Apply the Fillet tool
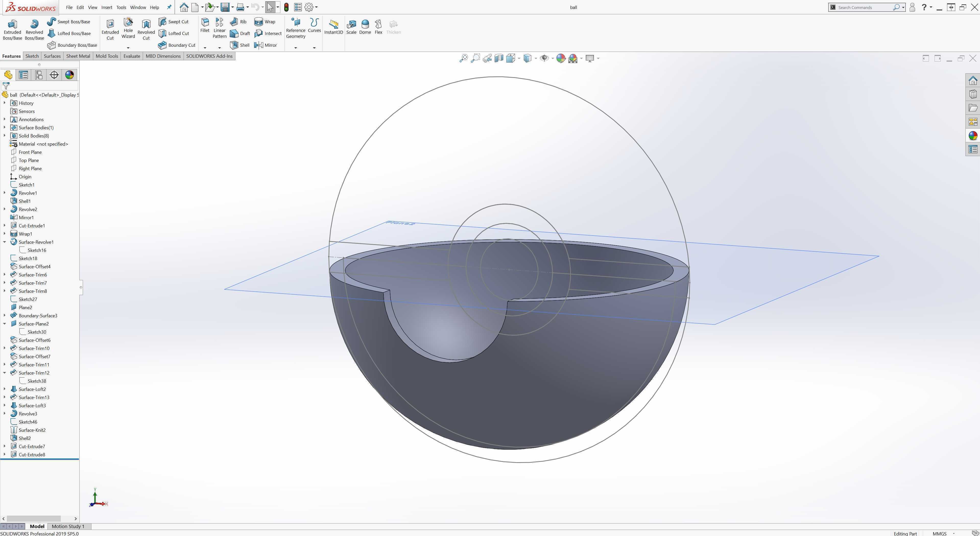This screenshot has height=536, width=980. coord(205,26)
